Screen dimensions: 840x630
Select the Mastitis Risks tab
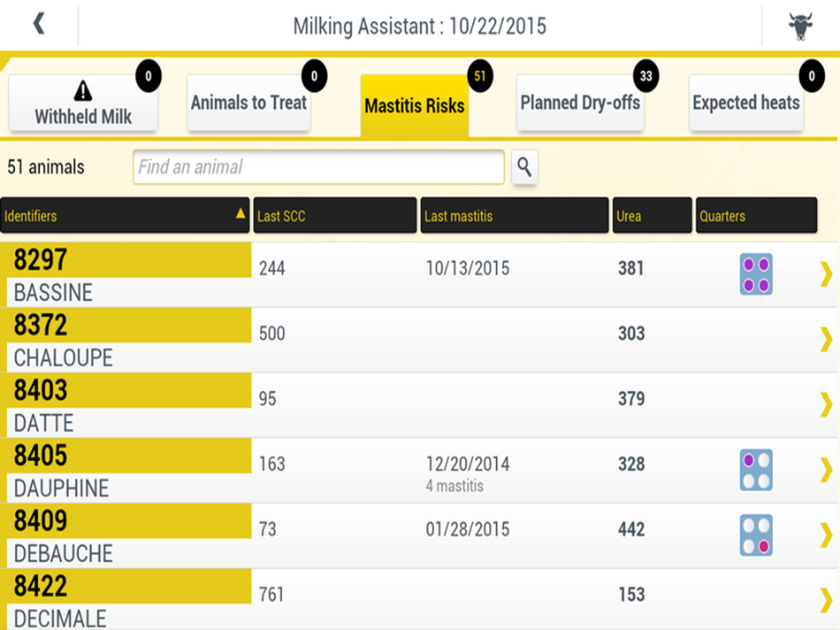(415, 105)
